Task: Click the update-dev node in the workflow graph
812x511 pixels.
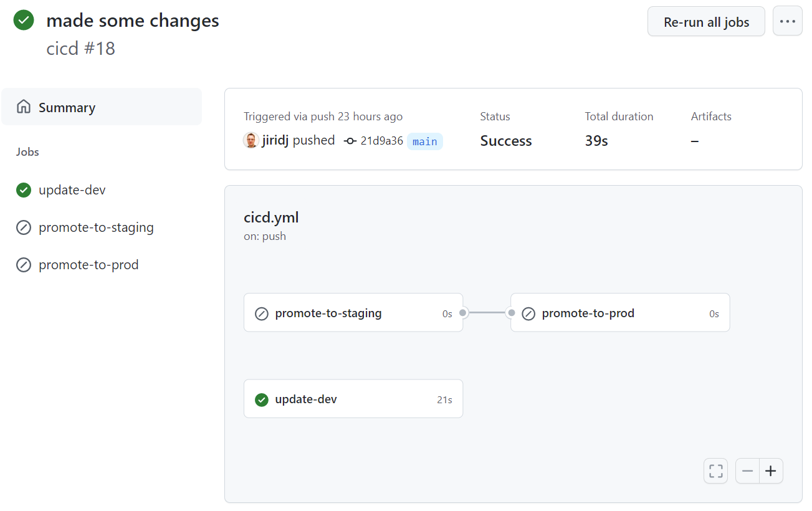Action: point(353,399)
